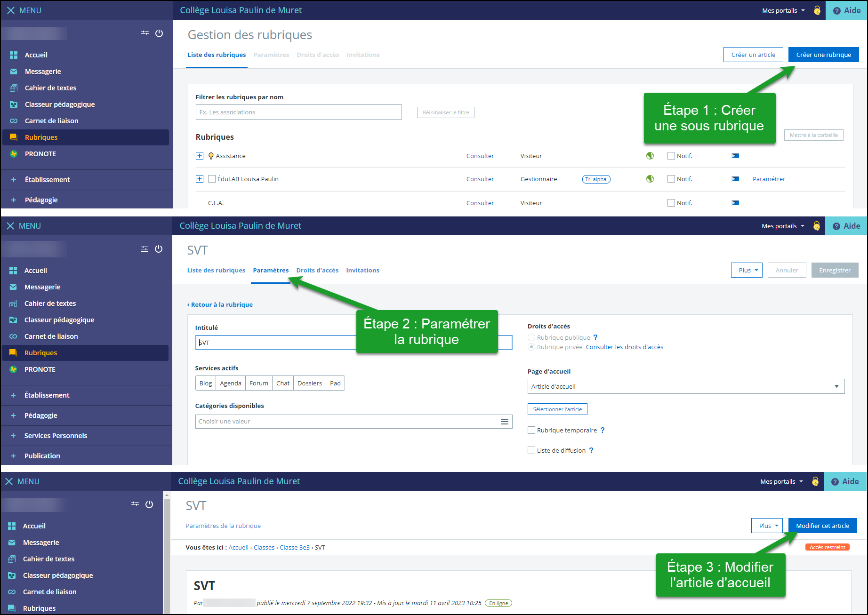The image size is (868, 615).
Task: Select the Forum service under Services actifs
Action: [259, 383]
